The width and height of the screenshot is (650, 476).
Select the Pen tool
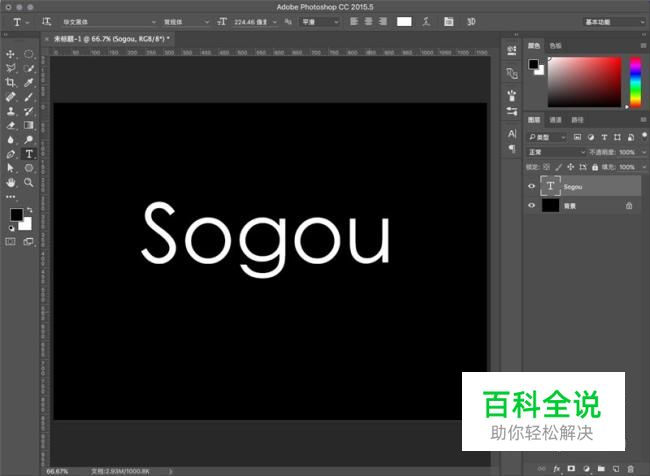coord(10,155)
